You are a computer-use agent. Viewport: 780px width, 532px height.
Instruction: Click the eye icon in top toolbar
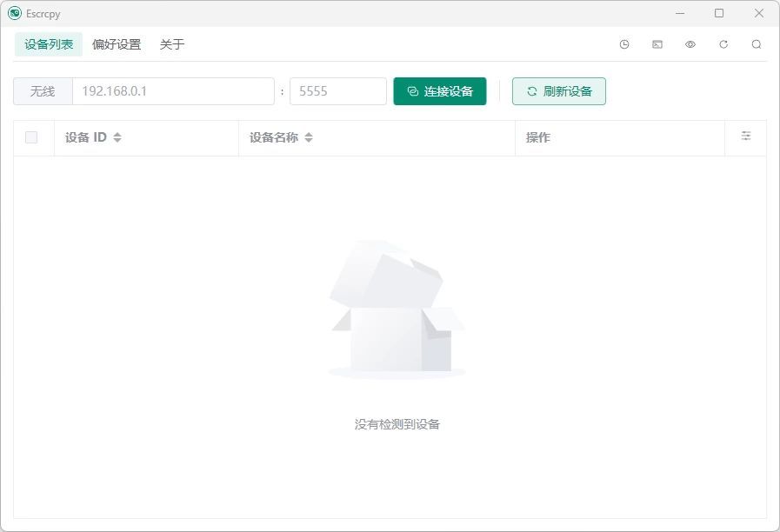point(690,44)
